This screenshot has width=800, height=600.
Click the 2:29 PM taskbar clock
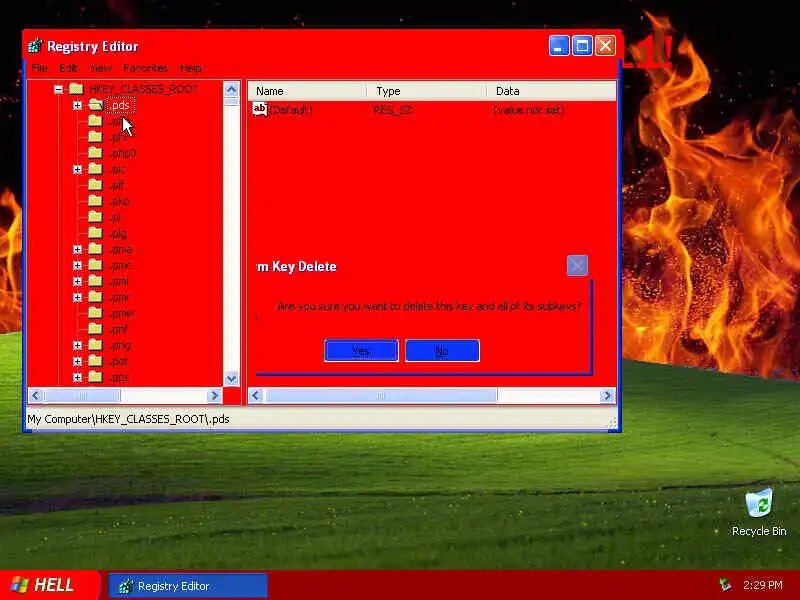tap(762, 585)
